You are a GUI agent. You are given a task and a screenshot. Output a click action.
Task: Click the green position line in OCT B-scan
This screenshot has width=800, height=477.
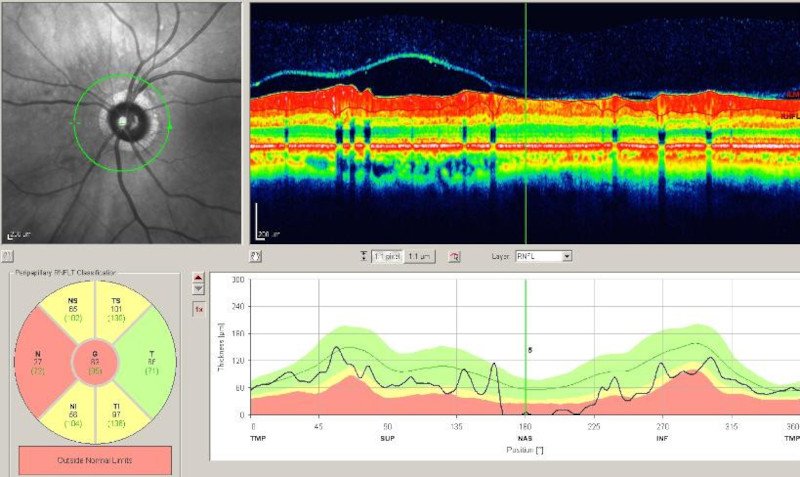coord(526,120)
